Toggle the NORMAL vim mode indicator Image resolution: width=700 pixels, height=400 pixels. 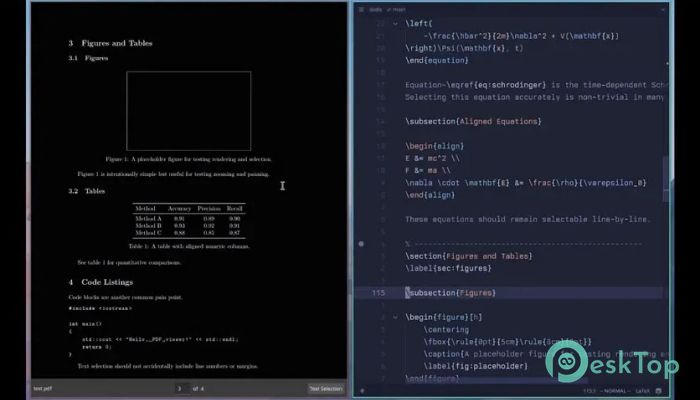point(615,391)
